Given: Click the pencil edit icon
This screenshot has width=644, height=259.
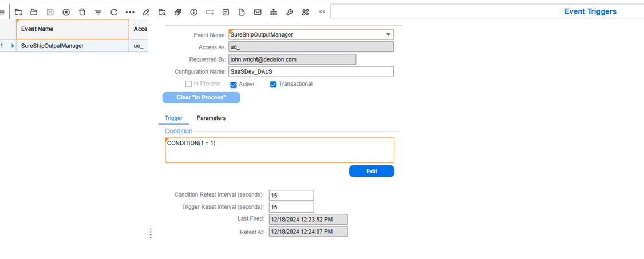Looking at the screenshot, I should (x=146, y=12).
